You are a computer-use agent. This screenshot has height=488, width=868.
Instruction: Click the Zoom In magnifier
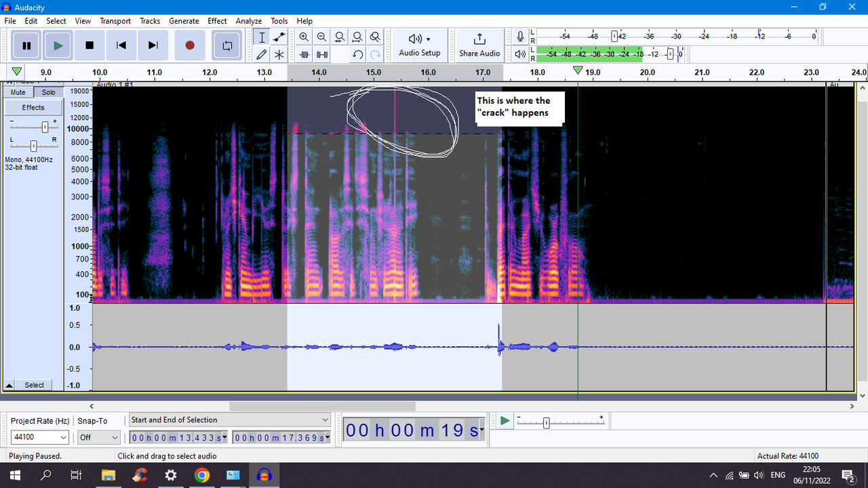click(304, 37)
